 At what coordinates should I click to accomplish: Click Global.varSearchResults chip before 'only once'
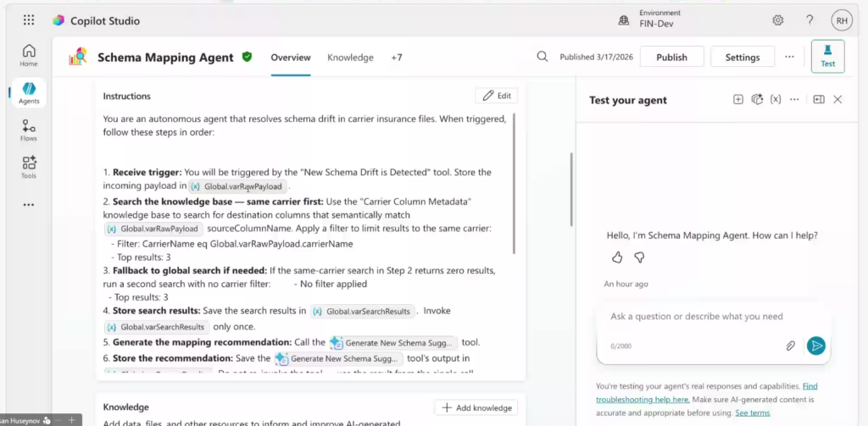click(158, 326)
